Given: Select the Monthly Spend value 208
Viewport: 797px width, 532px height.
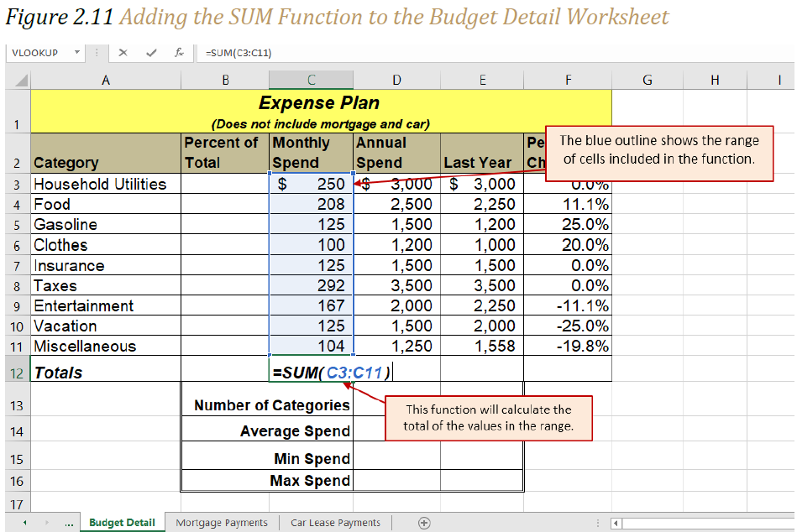Looking at the screenshot, I should coord(311,204).
